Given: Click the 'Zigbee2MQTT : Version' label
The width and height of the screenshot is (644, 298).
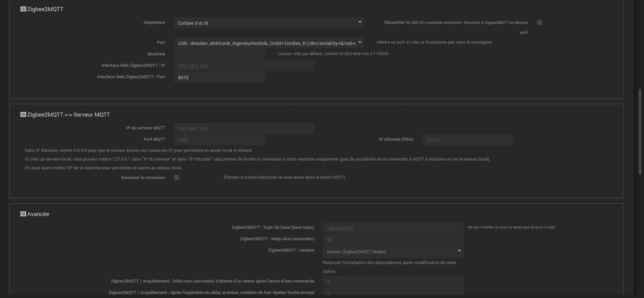Looking at the screenshot, I should point(291,250).
